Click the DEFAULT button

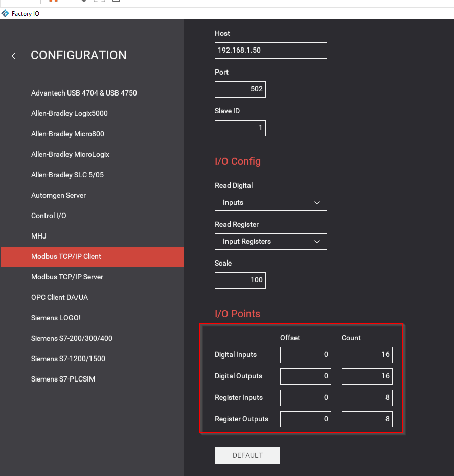(x=247, y=456)
